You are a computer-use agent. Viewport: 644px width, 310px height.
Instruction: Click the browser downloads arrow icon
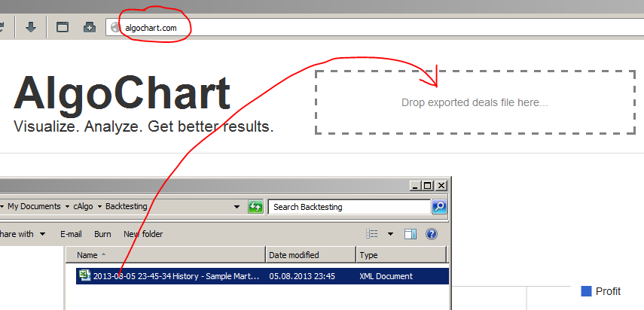(31, 28)
